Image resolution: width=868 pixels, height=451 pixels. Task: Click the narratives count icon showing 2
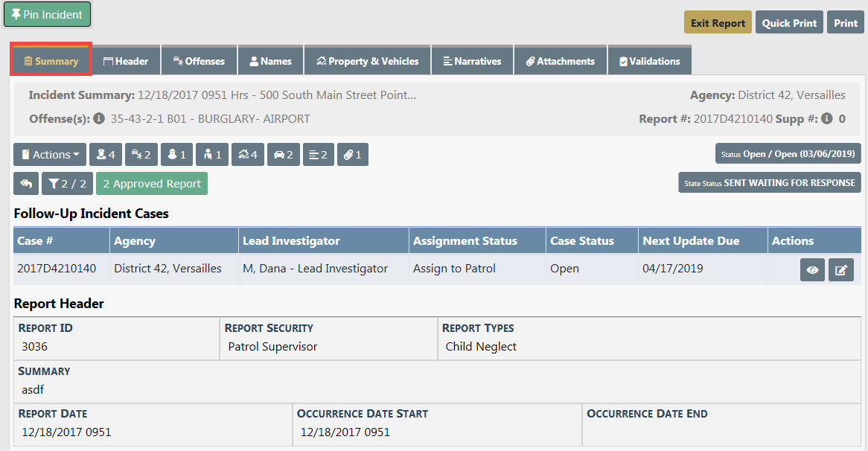(x=319, y=155)
